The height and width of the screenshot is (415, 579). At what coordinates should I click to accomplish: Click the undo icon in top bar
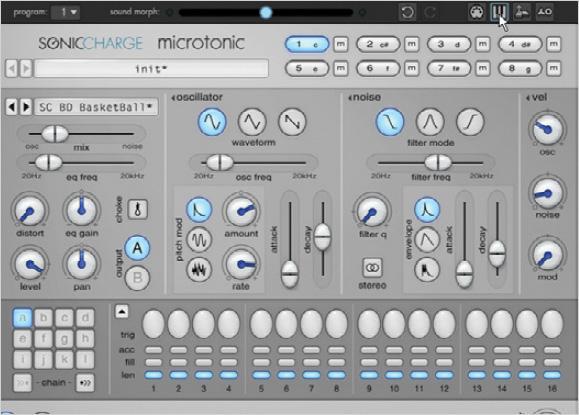(407, 12)
